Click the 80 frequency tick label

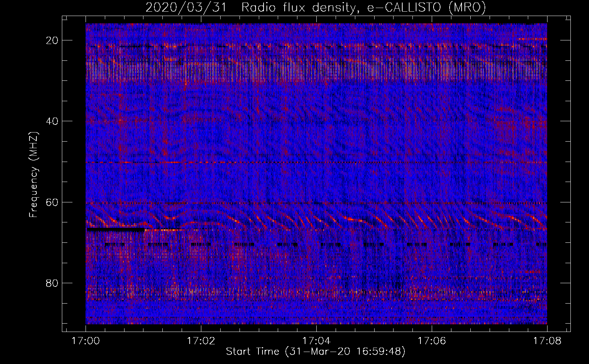(52, 283)
